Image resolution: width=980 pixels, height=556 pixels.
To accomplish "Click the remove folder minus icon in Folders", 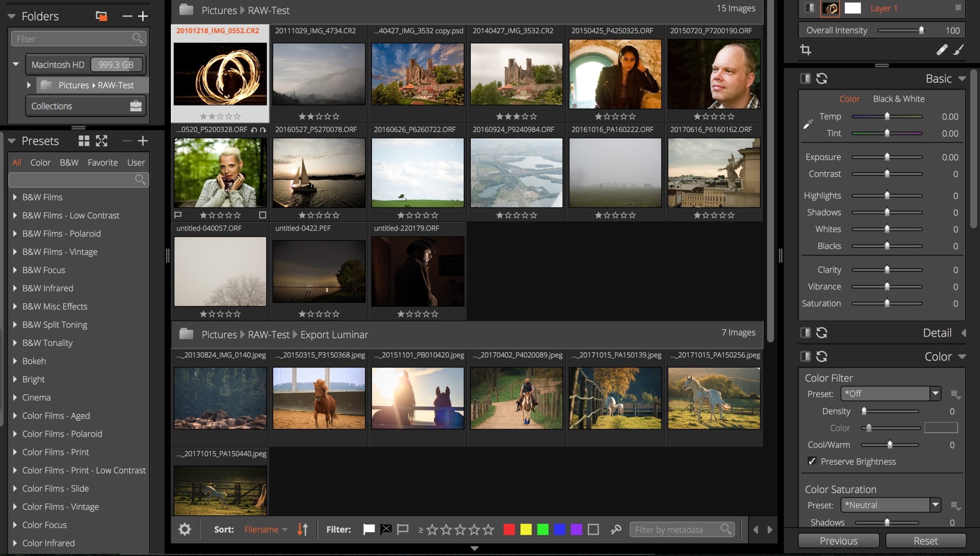I will coord(127,16).
